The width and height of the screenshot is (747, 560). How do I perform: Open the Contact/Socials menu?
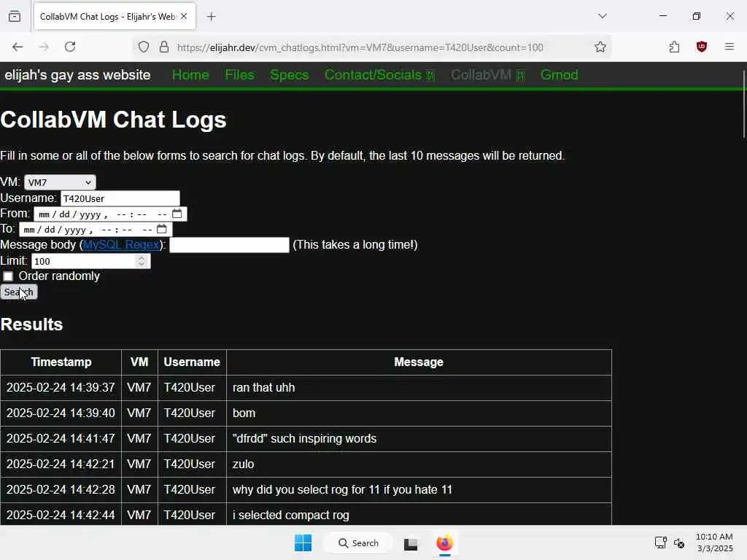tap(379, 75)
